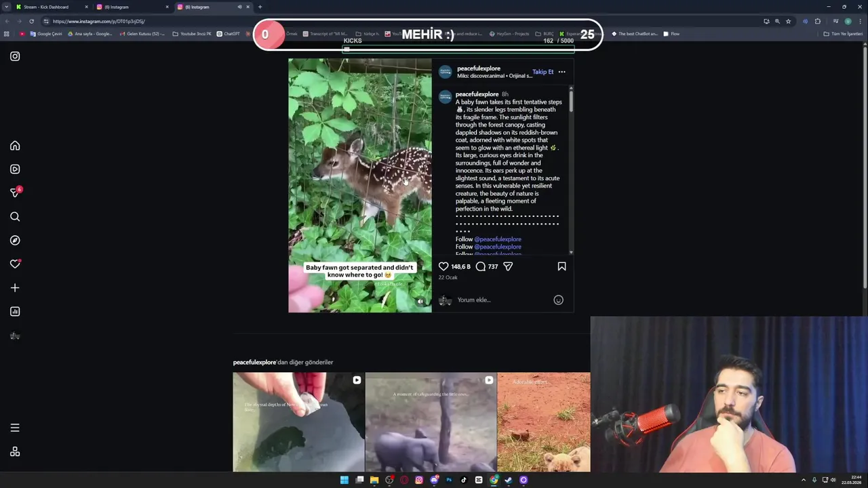Open the Meta apps icon at sidebar bottom
Viewport: 868px width, 488px height.
15,452
